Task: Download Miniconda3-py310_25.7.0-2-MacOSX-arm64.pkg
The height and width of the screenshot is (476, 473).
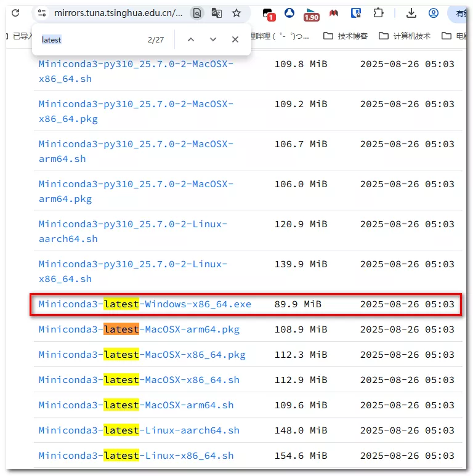Action: [136, 192]
